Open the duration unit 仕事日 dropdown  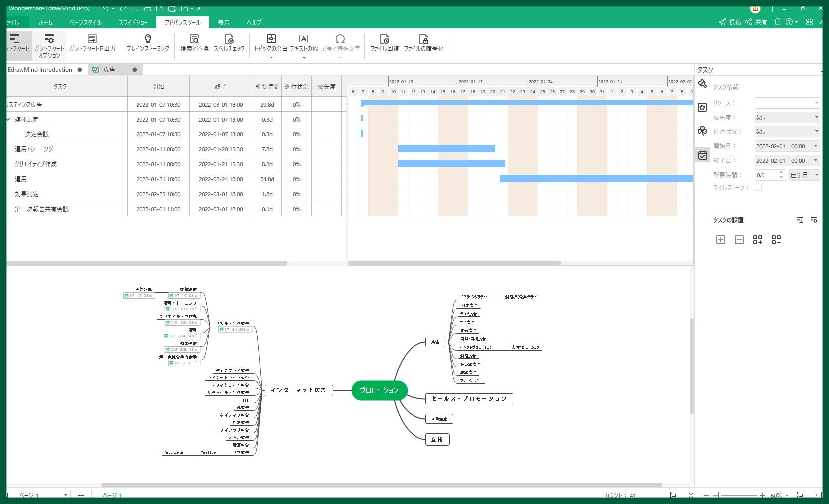point(804,175)
